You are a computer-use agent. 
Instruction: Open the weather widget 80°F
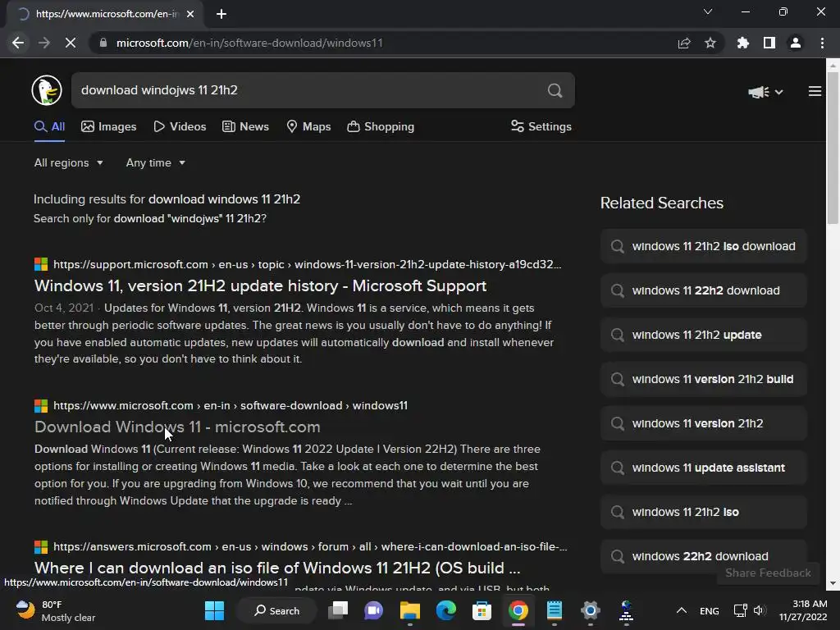point(55,610)
